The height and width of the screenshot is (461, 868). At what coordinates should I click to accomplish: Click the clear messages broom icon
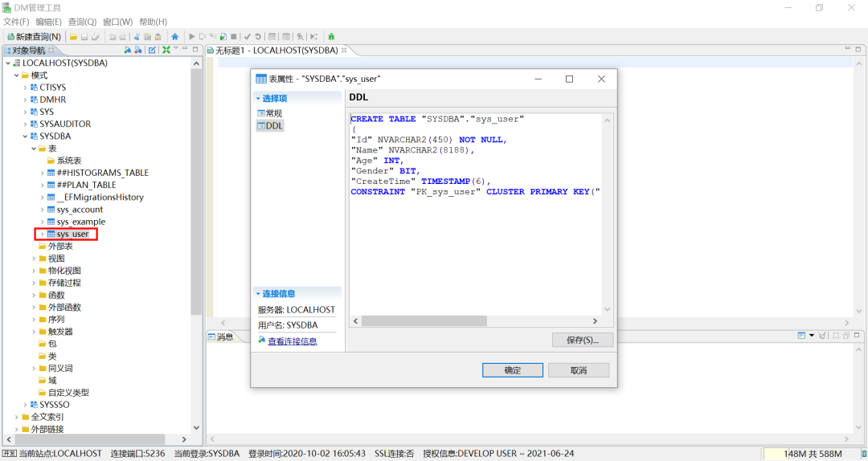tap(822, 336)
